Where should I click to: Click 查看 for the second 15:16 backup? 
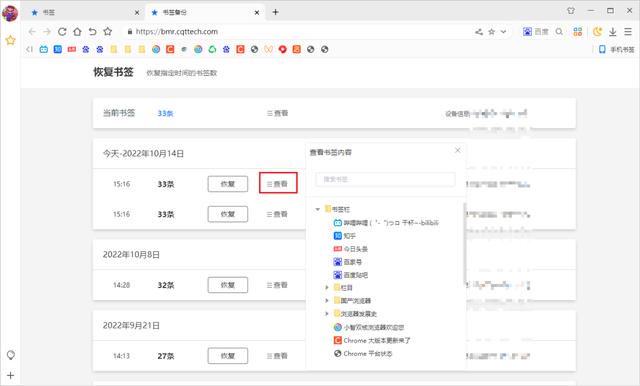pyautogui.click(x=278, y=214)
